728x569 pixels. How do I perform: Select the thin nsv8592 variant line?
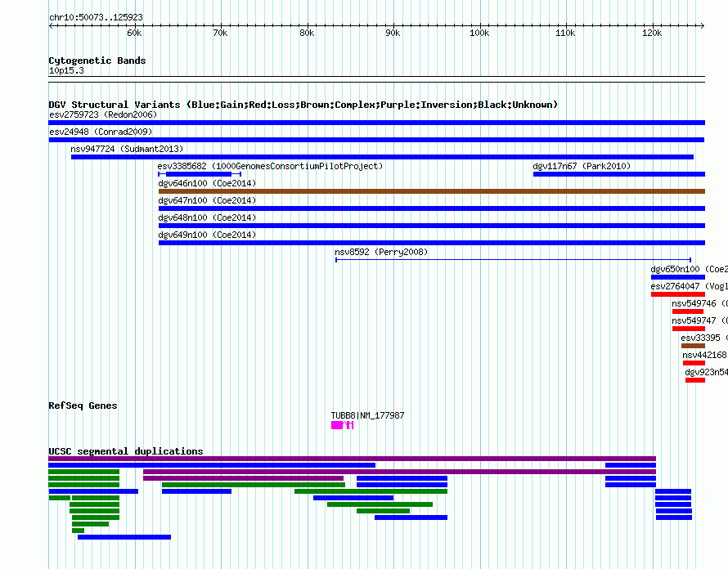[514, 260]
